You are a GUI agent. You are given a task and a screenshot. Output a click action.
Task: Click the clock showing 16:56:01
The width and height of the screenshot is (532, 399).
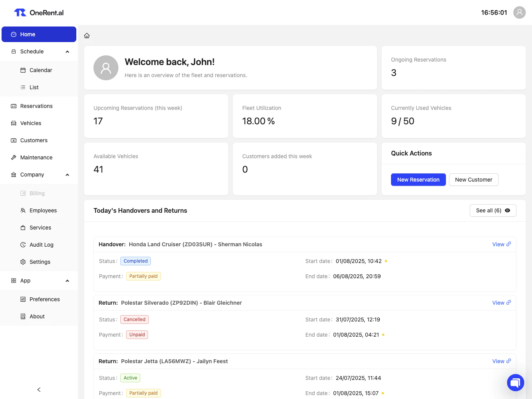tap(494, 12)
